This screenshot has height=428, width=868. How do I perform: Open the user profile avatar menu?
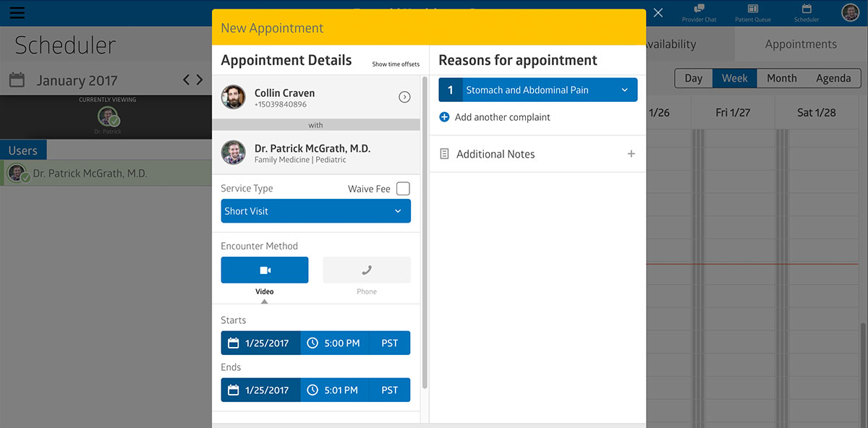pyautogui.click(x=850, y=12)
